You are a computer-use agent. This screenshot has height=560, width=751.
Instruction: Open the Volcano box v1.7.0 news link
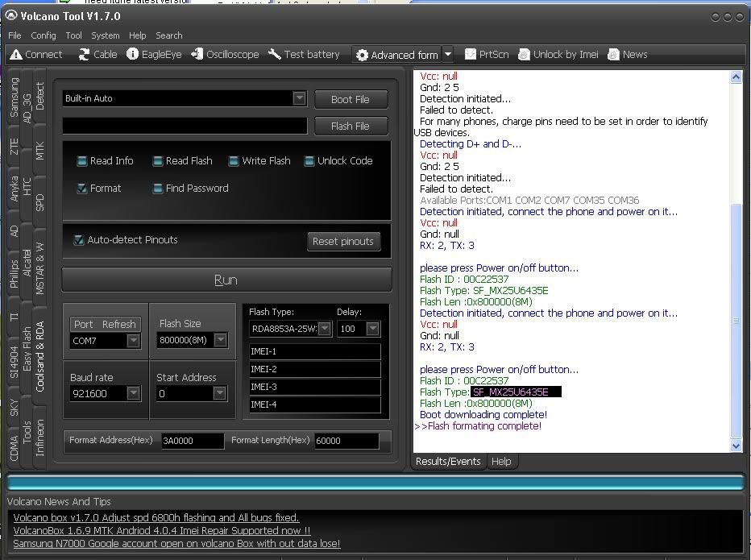(x=156, y=517)
